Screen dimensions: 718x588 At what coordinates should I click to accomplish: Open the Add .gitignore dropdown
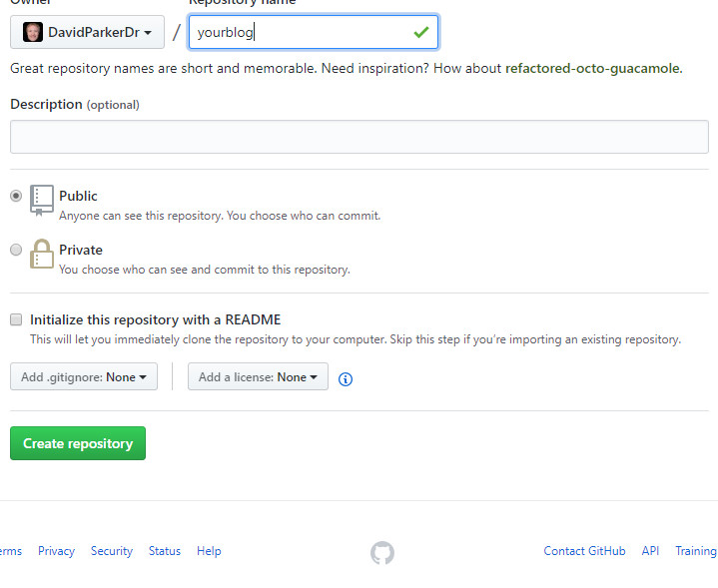pyautogui.click(x=84, y=376)
